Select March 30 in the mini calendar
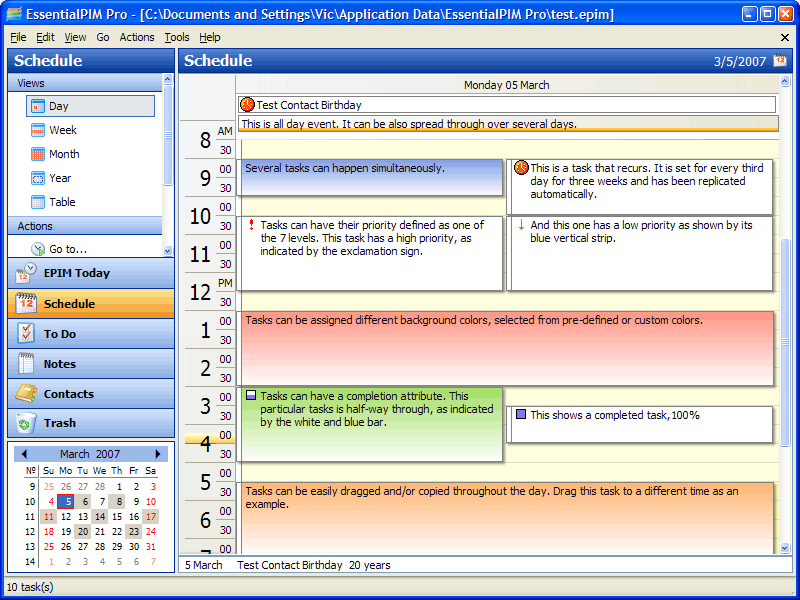The height and width of the screenshot is (600, 800). 134,546
